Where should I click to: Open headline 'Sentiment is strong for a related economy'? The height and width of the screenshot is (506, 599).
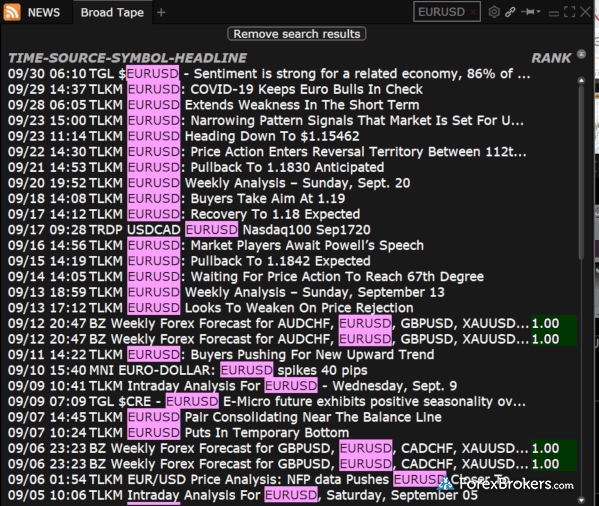pyautogui.click(x=269, y=74)
